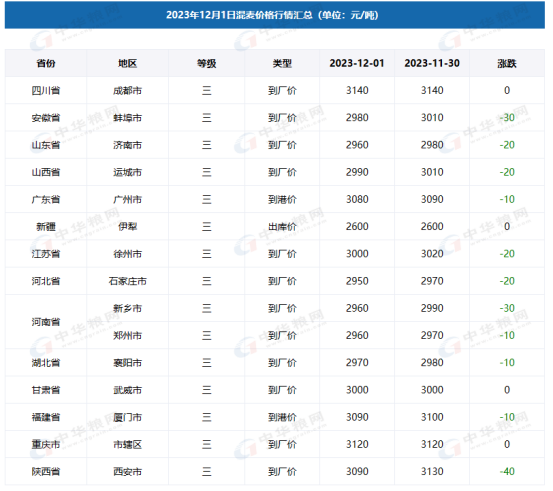The image size is (553, 491).
Task: Click the 类型 column header
Action: click(282, 63)
